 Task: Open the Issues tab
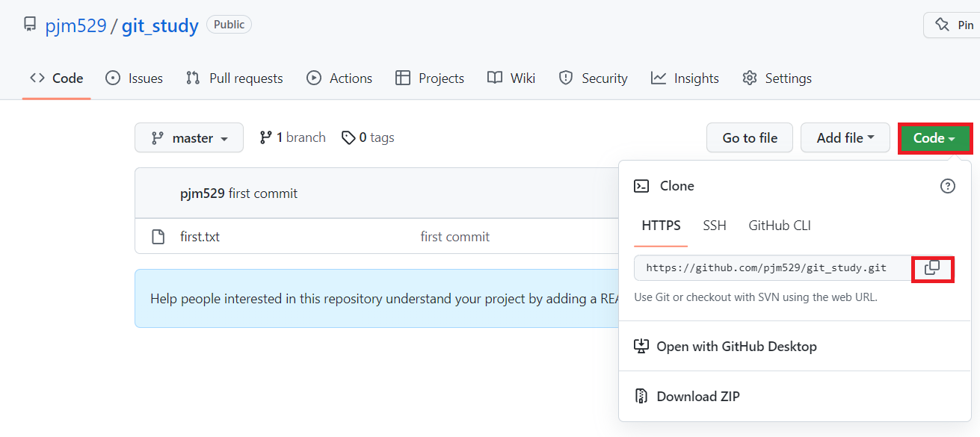point(134,78)
